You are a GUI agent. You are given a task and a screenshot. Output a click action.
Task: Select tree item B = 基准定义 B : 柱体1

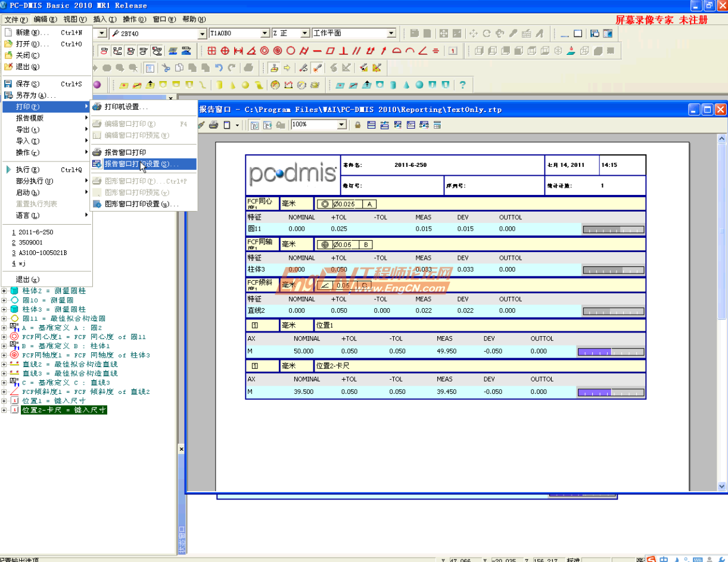pos(66,346)
